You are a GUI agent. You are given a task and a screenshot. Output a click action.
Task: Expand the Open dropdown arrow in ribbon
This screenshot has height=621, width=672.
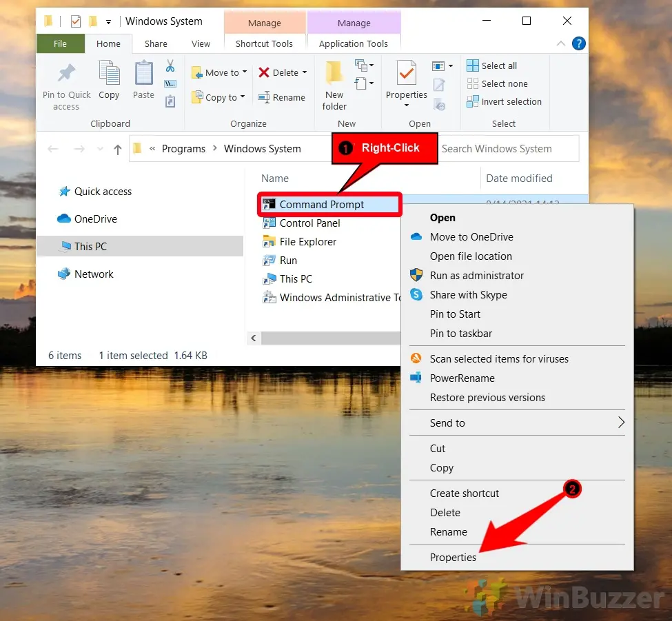451,66
